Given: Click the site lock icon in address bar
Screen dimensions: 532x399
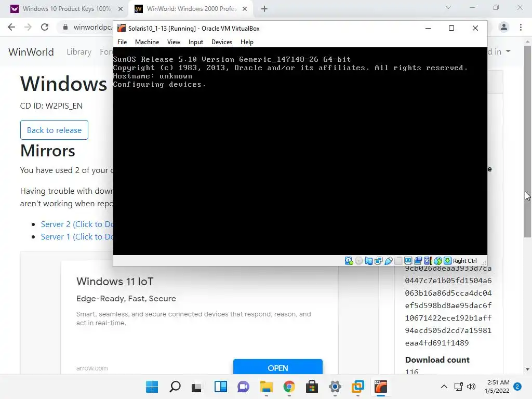Looking at the screenshot, I should tap(65, 27).
